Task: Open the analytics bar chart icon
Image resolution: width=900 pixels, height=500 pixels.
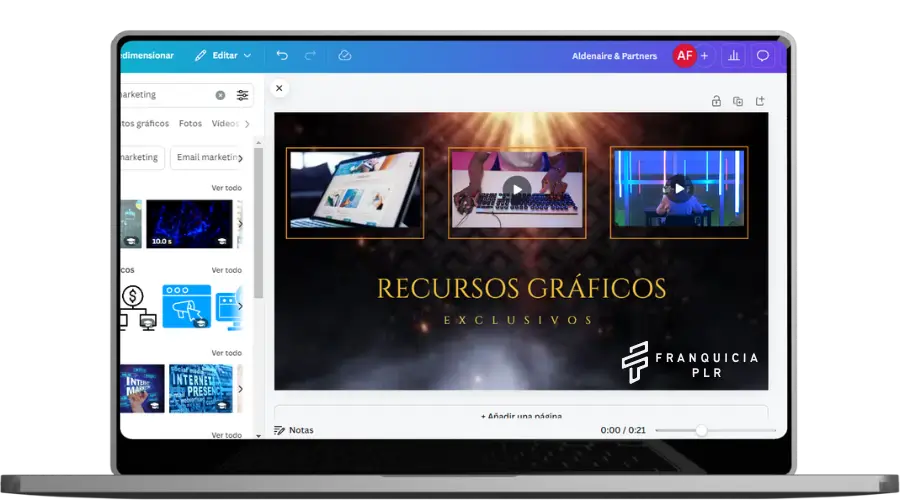Action: click(x=734, y=56)
